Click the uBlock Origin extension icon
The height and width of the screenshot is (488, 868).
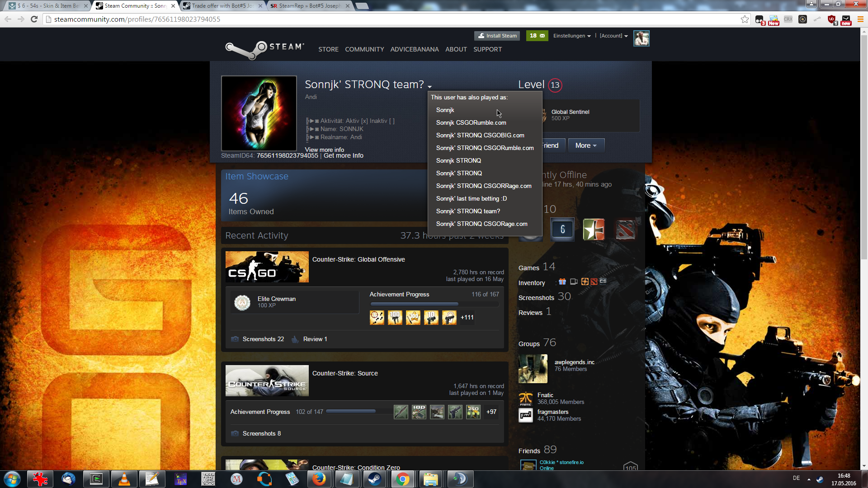[831, 19]
